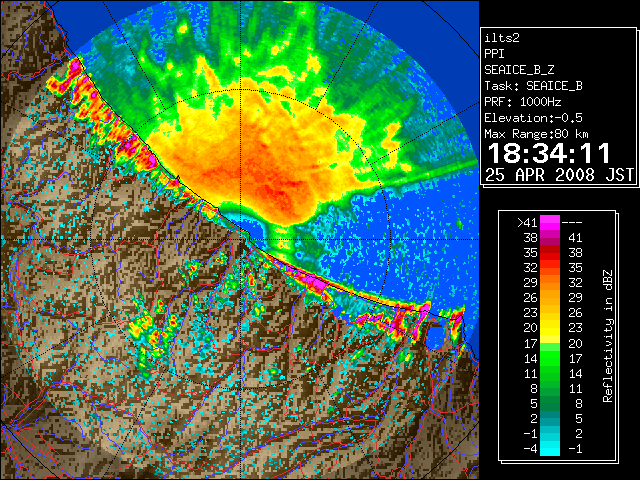Click the date 25 APR 2008 JST
This screenshot has height=480, width=640.
coord(559,175)
